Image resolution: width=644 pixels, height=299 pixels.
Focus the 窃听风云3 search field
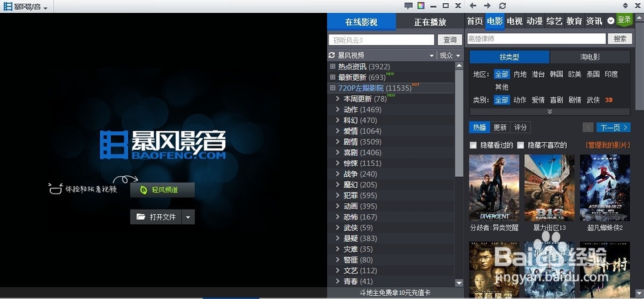coord(381,40)
